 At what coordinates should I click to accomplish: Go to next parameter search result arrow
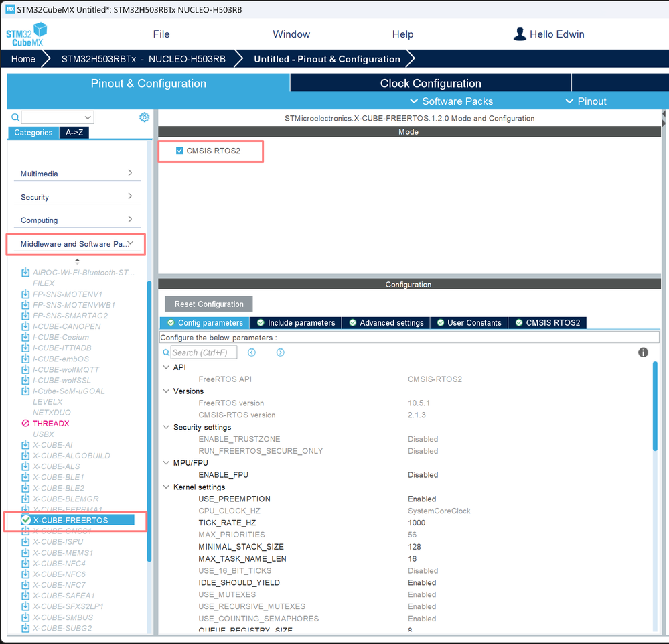(281, 352)
